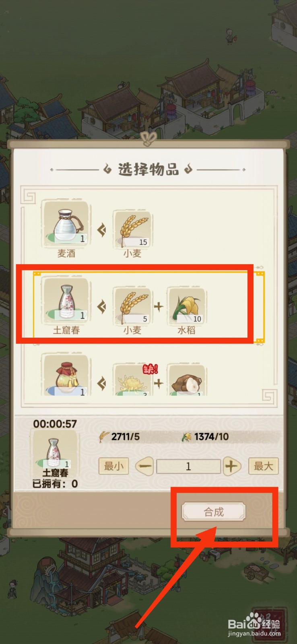Tap the 选择物品 title header
The image size is (297, 644).
(x=148, y=169)
